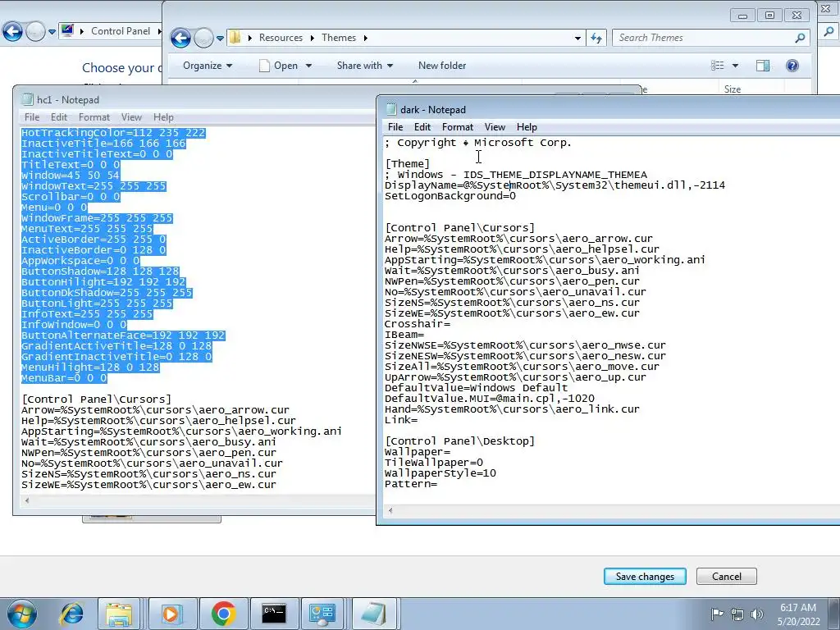Screen dimensions: 840x630
Task: Open Windows Media Player from taskbar
Action: 171,614
